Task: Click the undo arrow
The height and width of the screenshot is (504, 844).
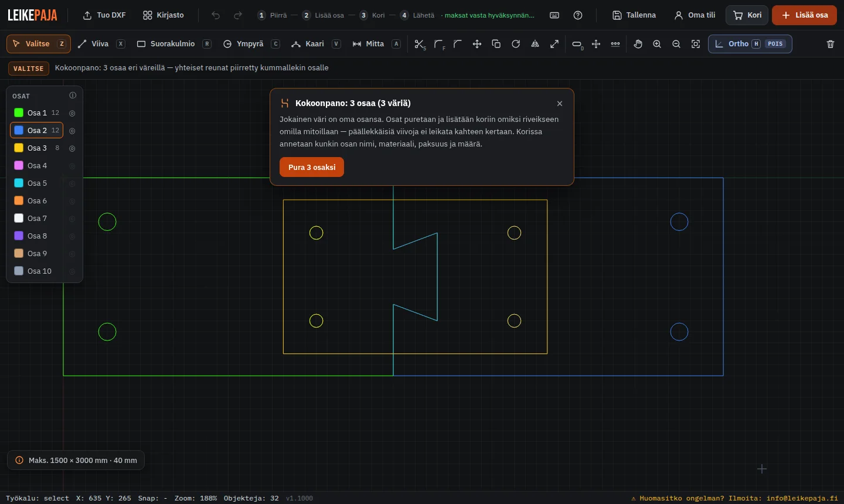Action: [216, 15]
